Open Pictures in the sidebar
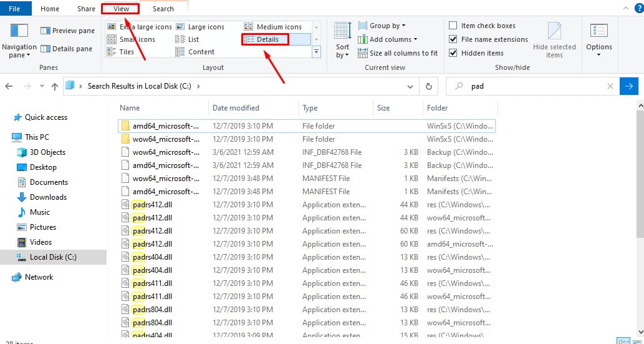Screen dimensions: 644x344 point(36,227)
